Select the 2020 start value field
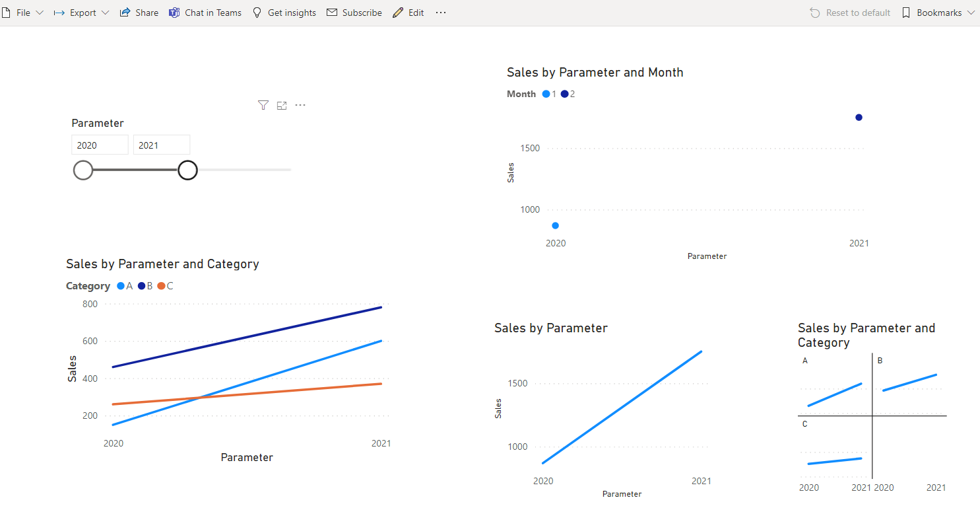Viewport: 980px width, 506px height. click(x=100, y=145)
